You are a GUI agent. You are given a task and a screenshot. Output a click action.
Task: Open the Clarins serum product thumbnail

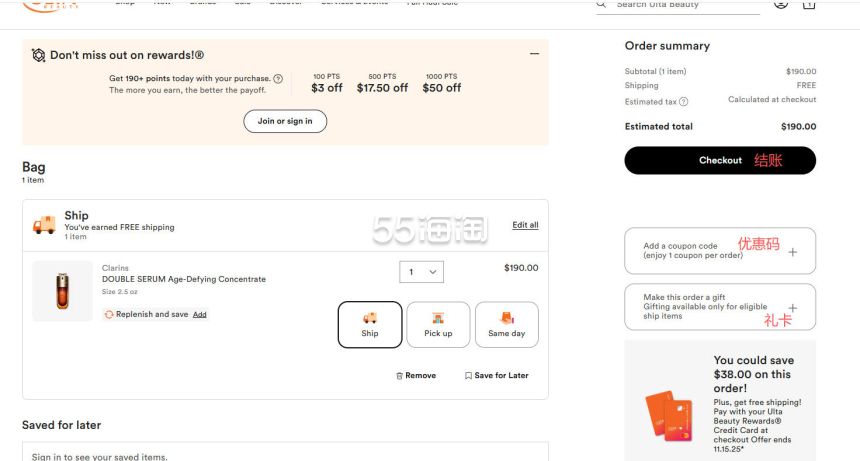pos(62,291)
